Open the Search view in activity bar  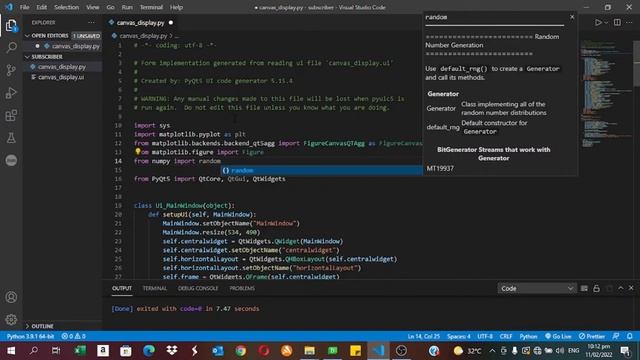pos(11,48)
